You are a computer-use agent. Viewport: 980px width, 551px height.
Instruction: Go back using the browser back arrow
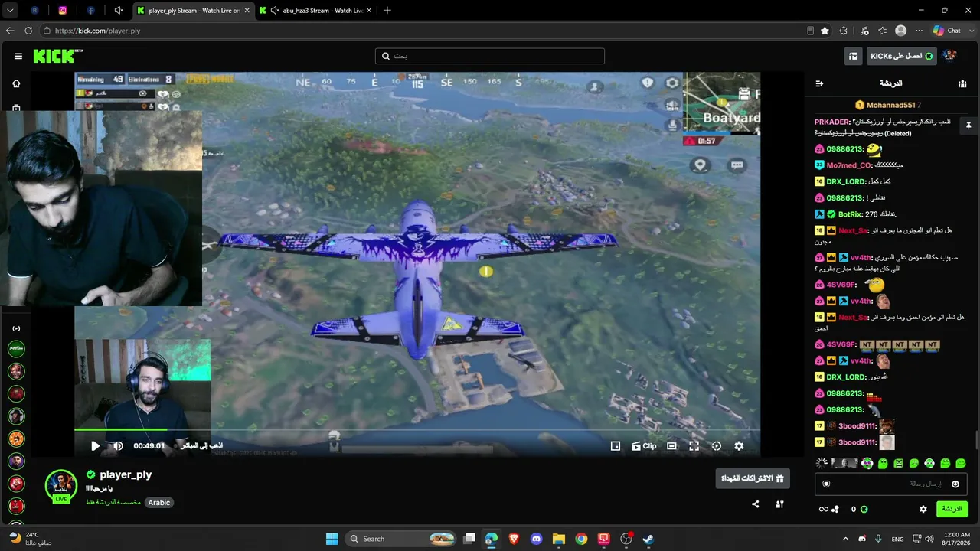click(10, 31)
